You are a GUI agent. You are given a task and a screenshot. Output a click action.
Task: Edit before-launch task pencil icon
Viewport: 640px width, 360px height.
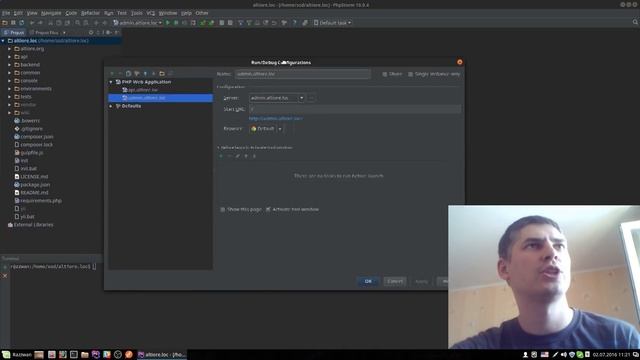(238, 156)
